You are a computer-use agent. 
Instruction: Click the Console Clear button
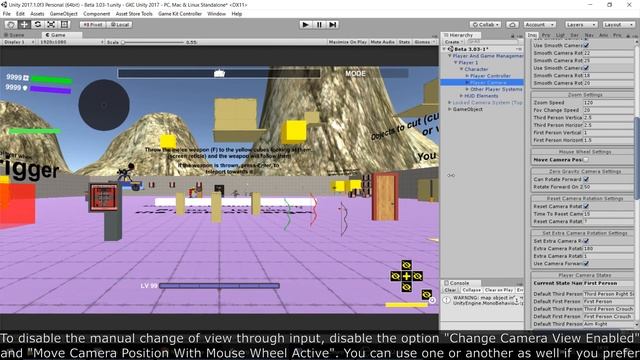[x=450, y=290]
